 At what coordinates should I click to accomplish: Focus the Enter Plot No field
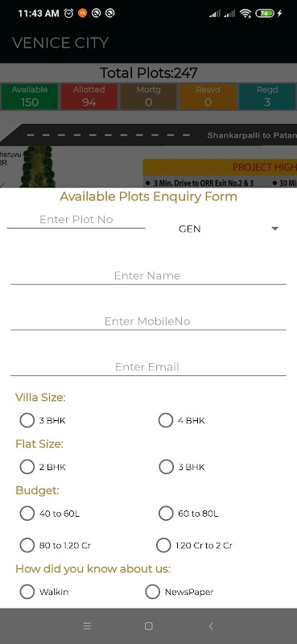point(76,220)
